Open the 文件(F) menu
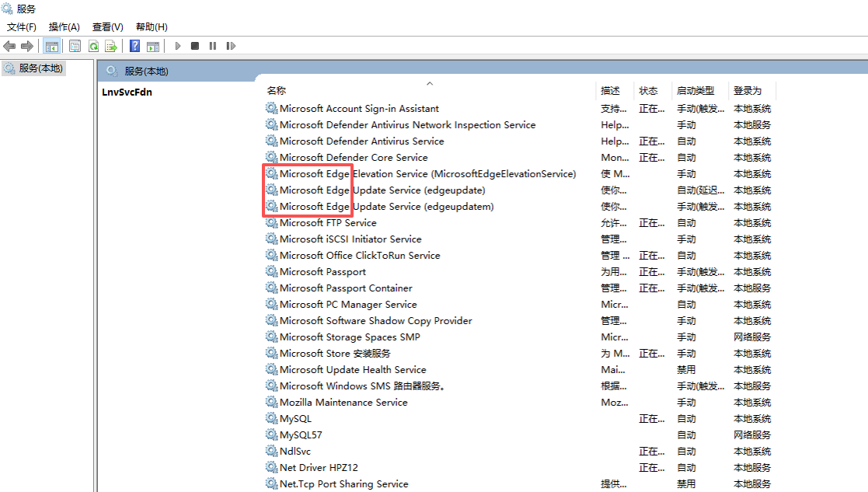The image size is (868, 492). 22,26
